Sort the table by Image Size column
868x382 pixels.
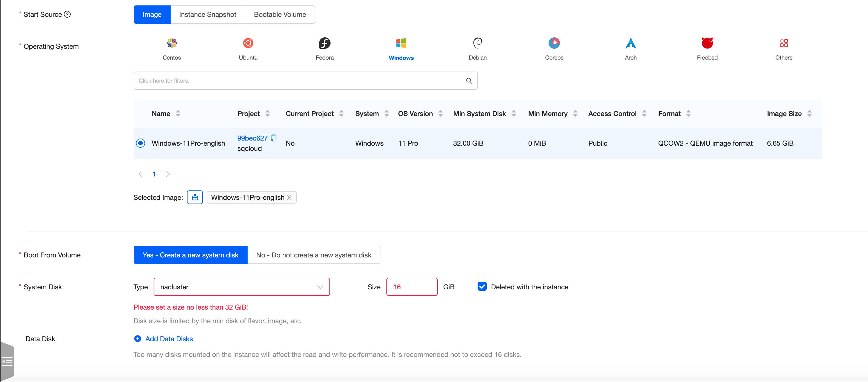[809, 114]
